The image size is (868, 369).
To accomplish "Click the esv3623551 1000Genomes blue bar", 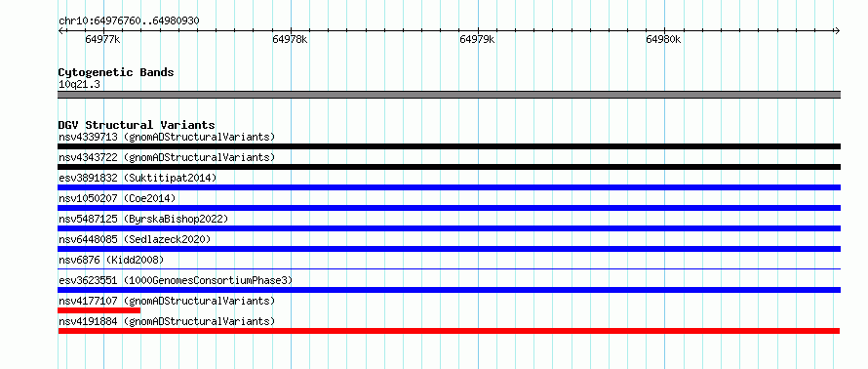I will [449, 290].
